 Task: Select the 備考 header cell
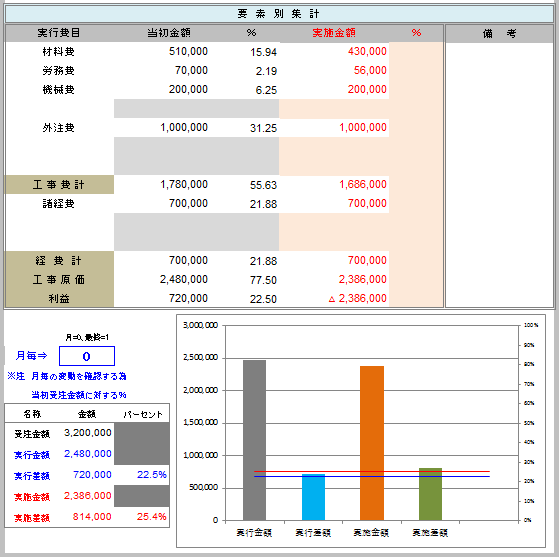coord(499,34)
